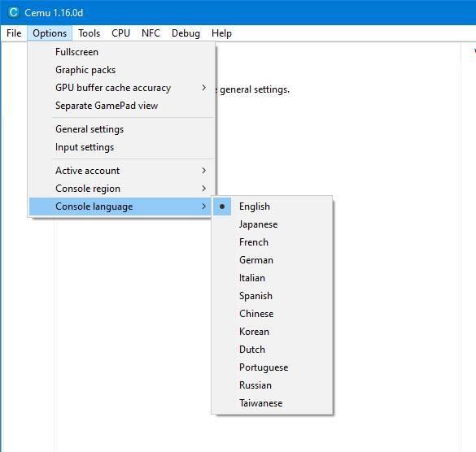476x452 pixels.
Task: Select Korean console language
Action: pos(273,332)
